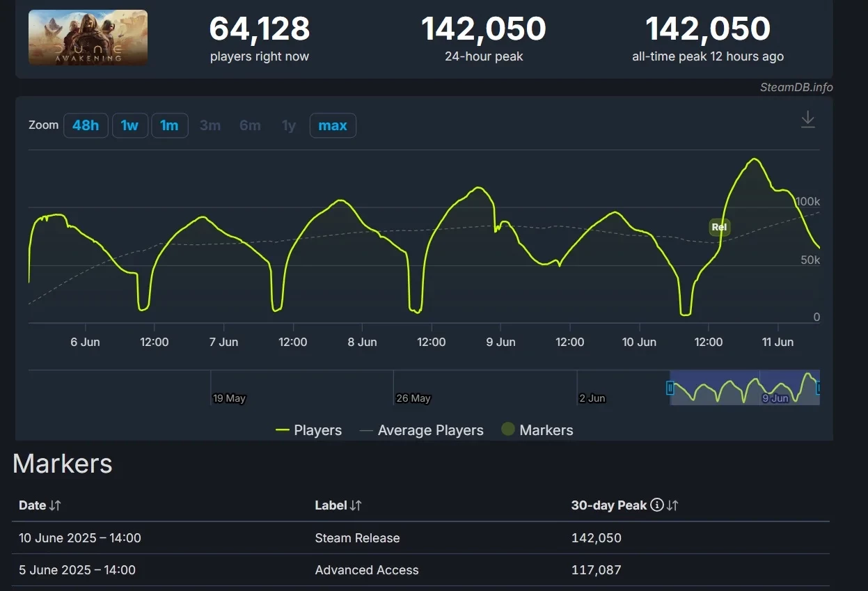Screen dimensions: 868x591
Task: Select the 1m zoom range
Action: (169, 125)
